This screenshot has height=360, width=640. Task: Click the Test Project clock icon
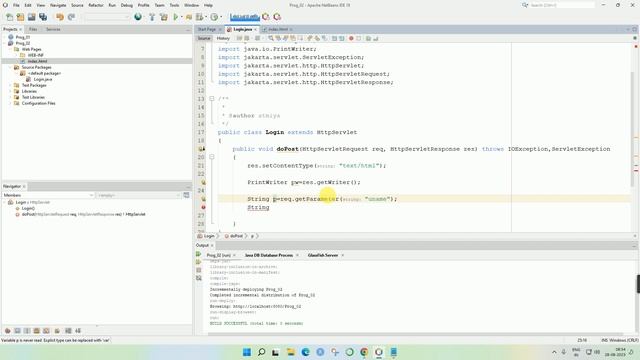coord(214,17)
